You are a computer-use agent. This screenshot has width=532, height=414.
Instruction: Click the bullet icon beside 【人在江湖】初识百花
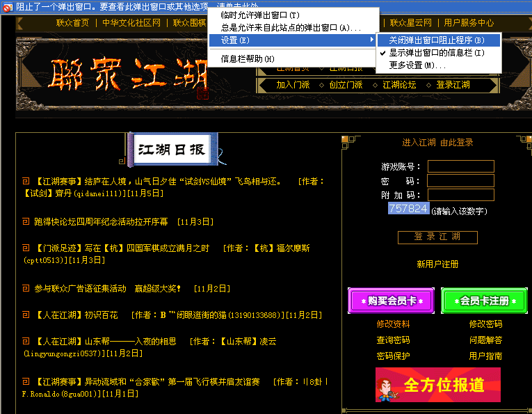tap(26, 315)
